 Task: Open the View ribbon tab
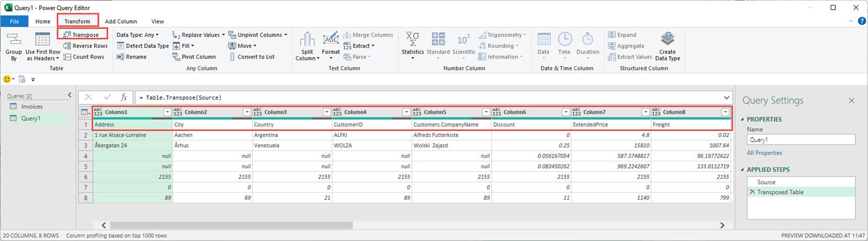tap(157, 22)
